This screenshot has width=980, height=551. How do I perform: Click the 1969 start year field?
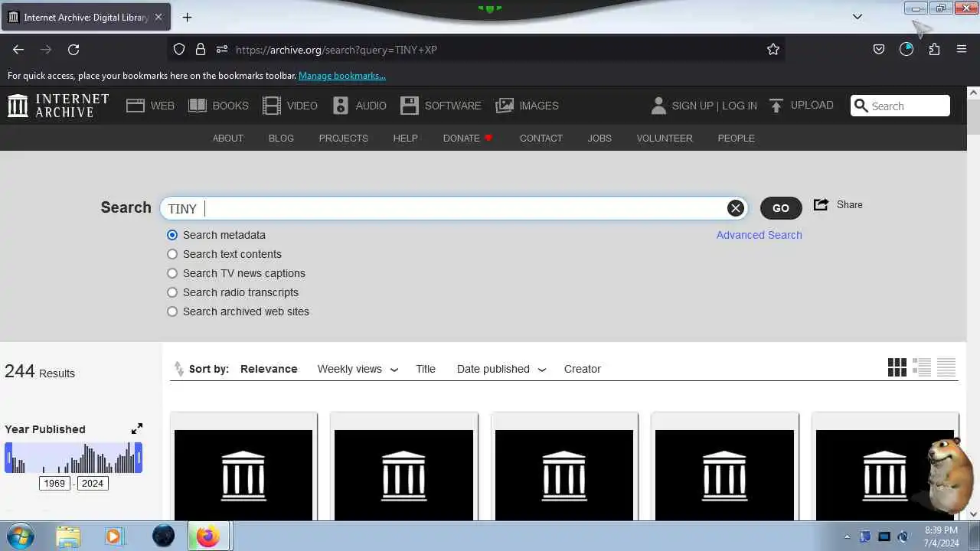point(54,483)
